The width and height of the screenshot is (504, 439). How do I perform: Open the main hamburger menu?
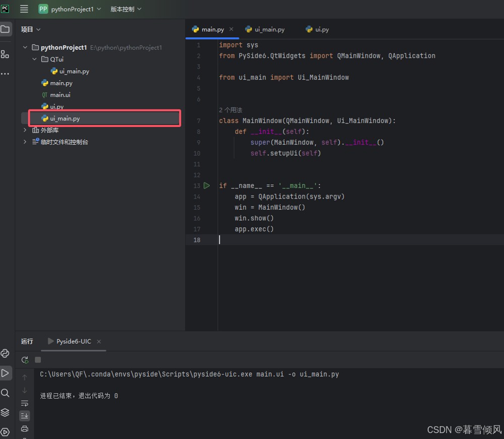tap(24, 9)
